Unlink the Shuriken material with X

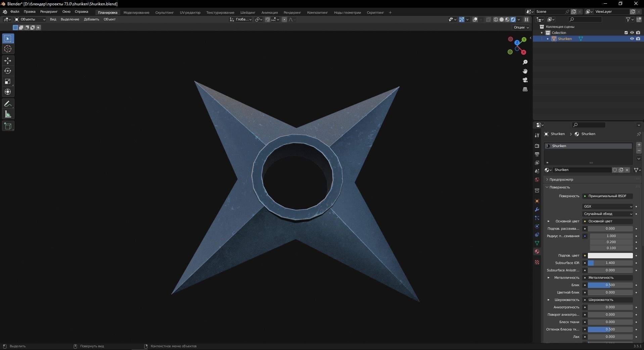[627, 170]
